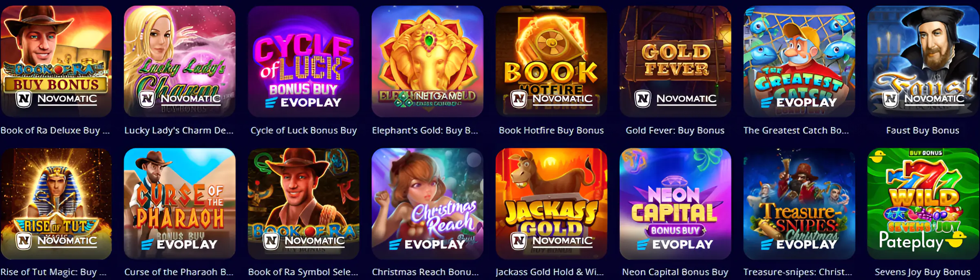The height and width of the screenshot is (280, 980).
Task: Click the Cycle of Luck Bonus Buy title
Action: pyautogui.click(x=304, y=131)
